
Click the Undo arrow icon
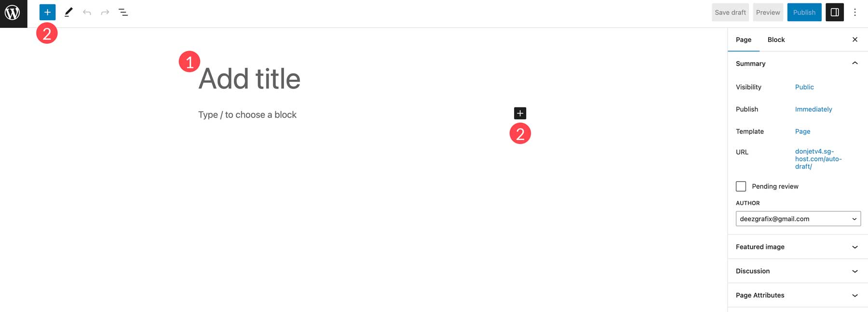click(x=87, y=13)
